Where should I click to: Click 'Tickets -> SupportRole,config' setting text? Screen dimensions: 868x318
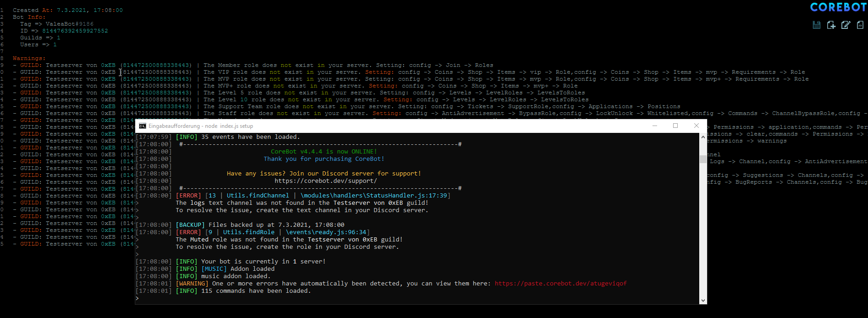(521, 106)
